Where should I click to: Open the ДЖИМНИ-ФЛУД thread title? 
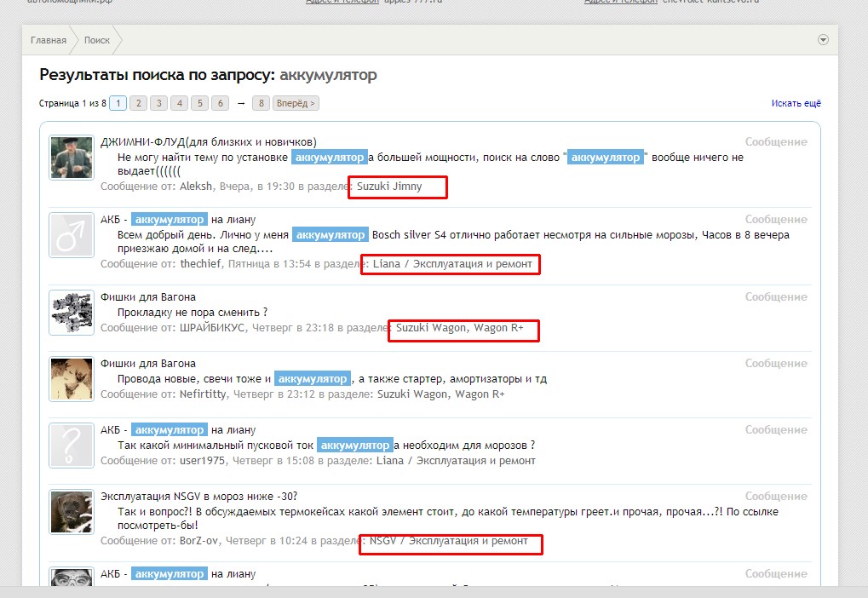point(208,142)
